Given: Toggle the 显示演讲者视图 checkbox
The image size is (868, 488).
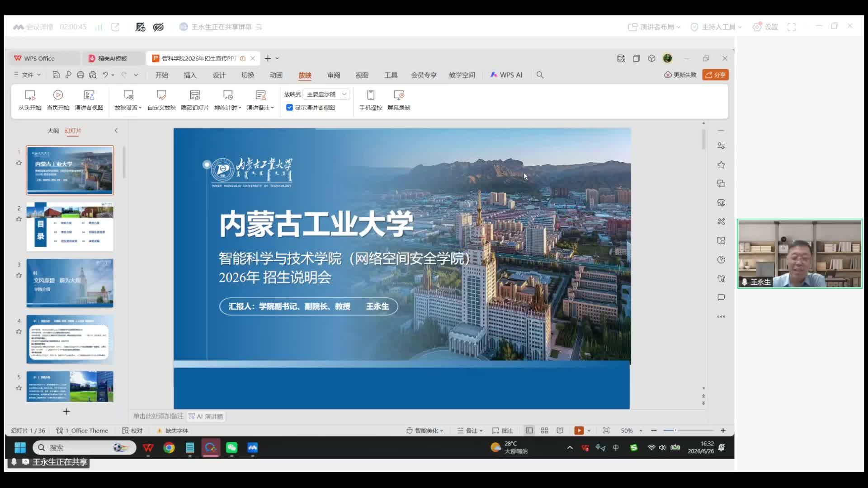Looking at the screenshot, I should (289, 108).
